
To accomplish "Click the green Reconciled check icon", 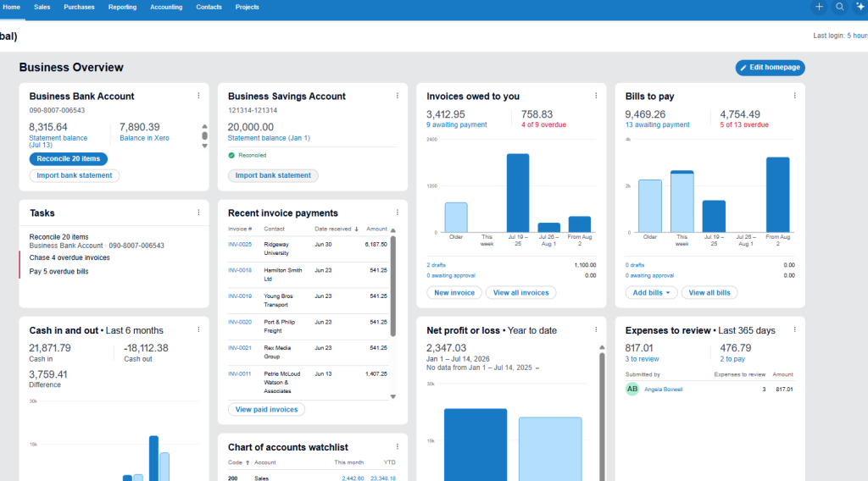I will [x=231, y=155].
